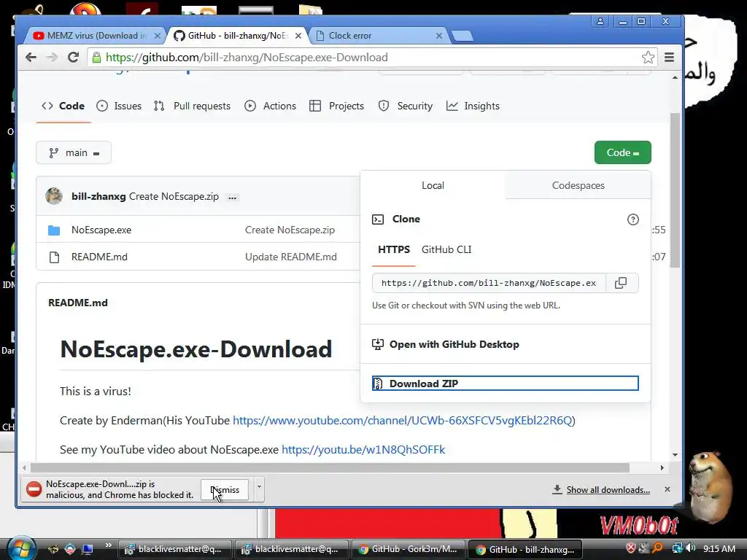747x560 pixels.
Task: Select the HTTPS clone option
Action: (x=393, y=250)
